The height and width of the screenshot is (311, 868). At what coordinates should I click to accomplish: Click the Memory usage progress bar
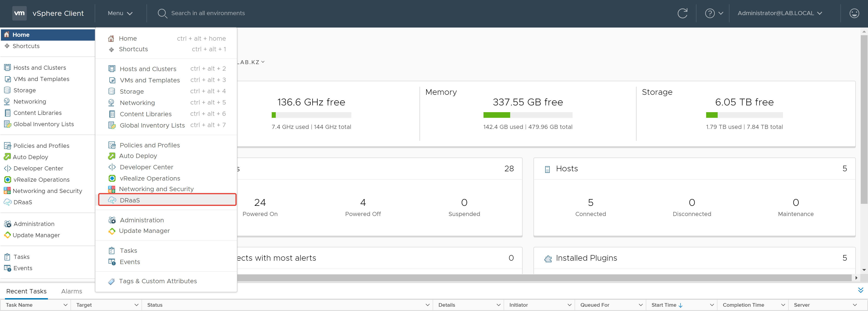[x=528, y=115]
